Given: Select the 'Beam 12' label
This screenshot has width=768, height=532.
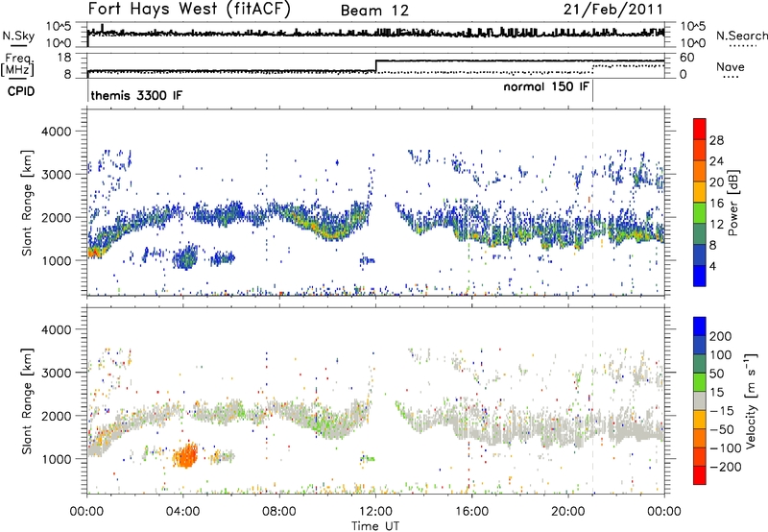Looking at the screenshot, I should tap(374, 11).
